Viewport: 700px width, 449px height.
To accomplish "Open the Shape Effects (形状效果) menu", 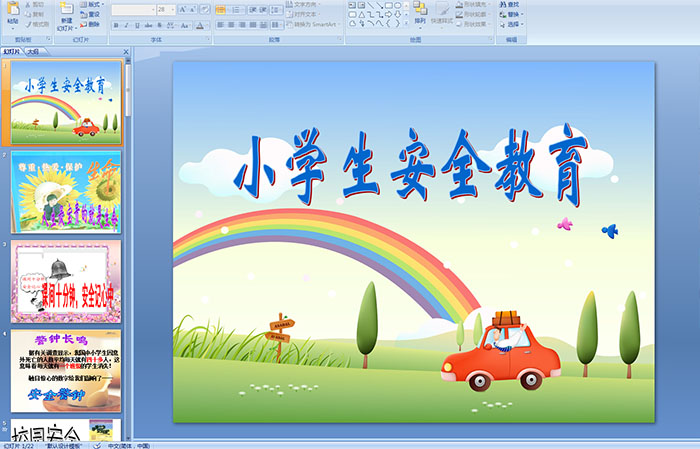I will [472, 24].
